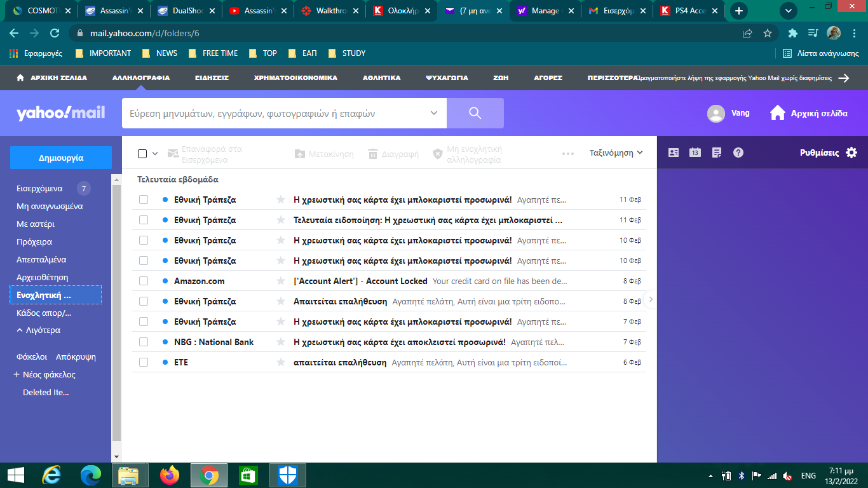The image size is (868, 488).
Task: Open File Explorer from the taskbar
Action: (129, 475)
